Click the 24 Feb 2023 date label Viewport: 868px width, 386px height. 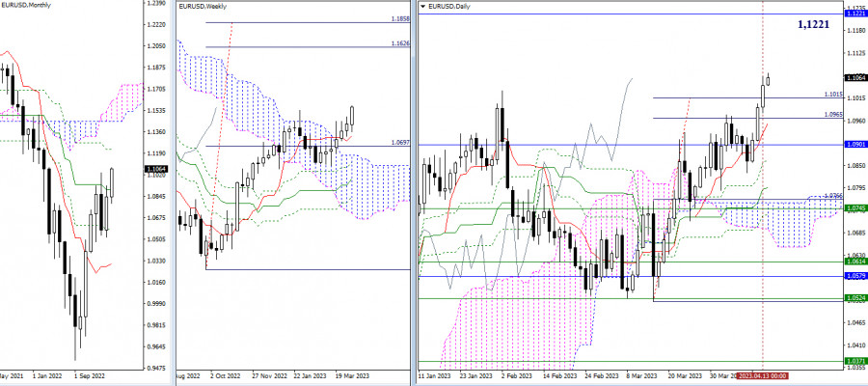click(601, 375)
